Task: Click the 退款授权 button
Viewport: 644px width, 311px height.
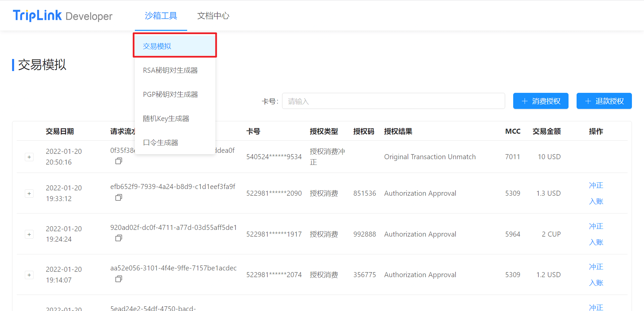Action: [x=604, y=101]
